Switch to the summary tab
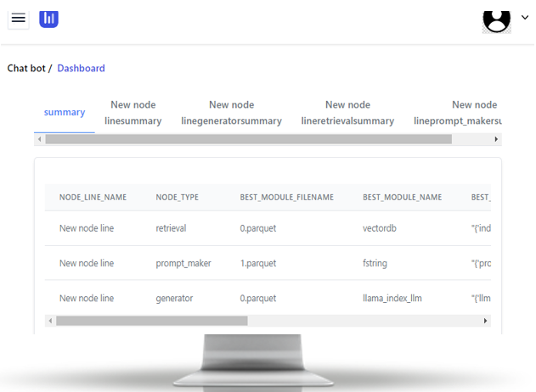 click(x=65, y=112)
